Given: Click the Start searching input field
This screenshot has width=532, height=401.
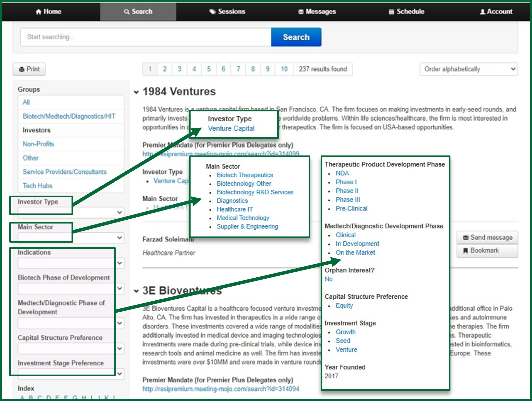Looking at the screenshot, I should (146, 37).
